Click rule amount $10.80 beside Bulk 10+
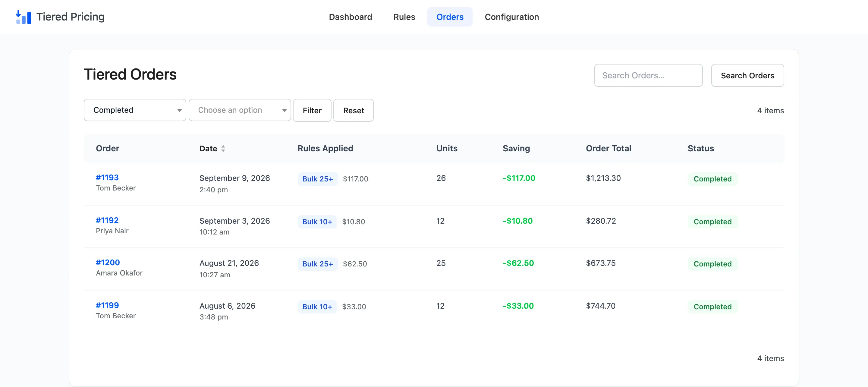The height and width of the screenshot is (387, 868). (354, 222)
